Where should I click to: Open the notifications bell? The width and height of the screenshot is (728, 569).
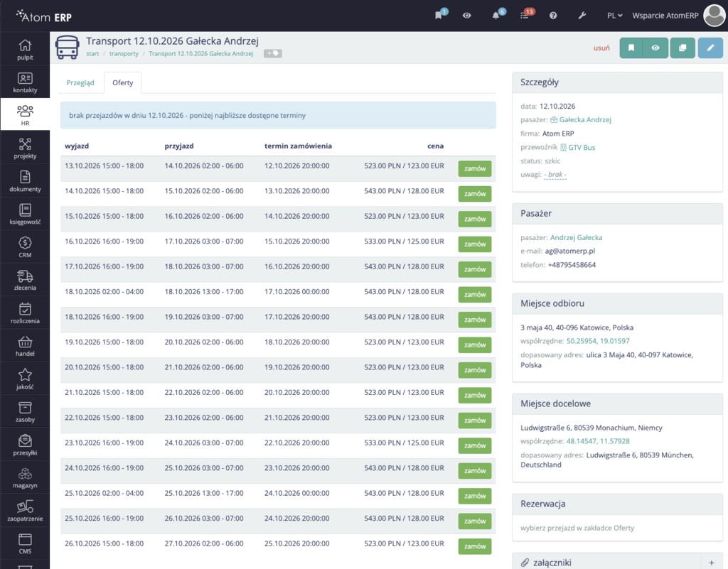pyautogui.click(x=496, y=16)
